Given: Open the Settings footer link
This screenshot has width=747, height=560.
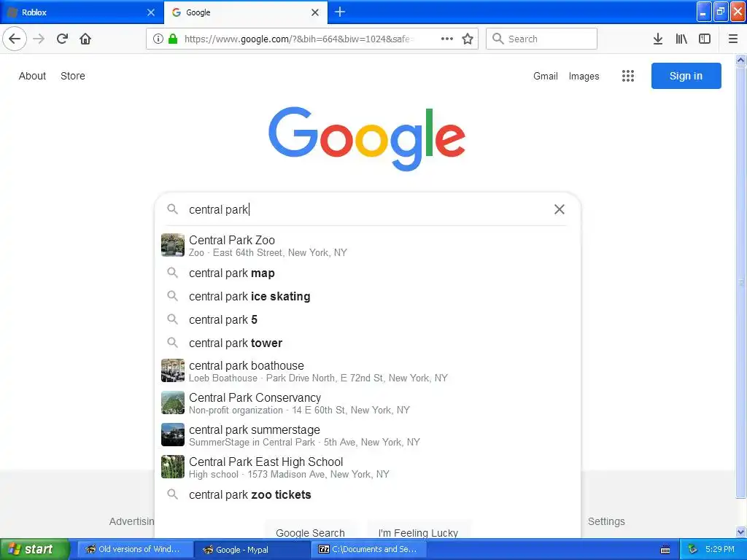Looking at the screenshot, I should (x=606, y=521).
